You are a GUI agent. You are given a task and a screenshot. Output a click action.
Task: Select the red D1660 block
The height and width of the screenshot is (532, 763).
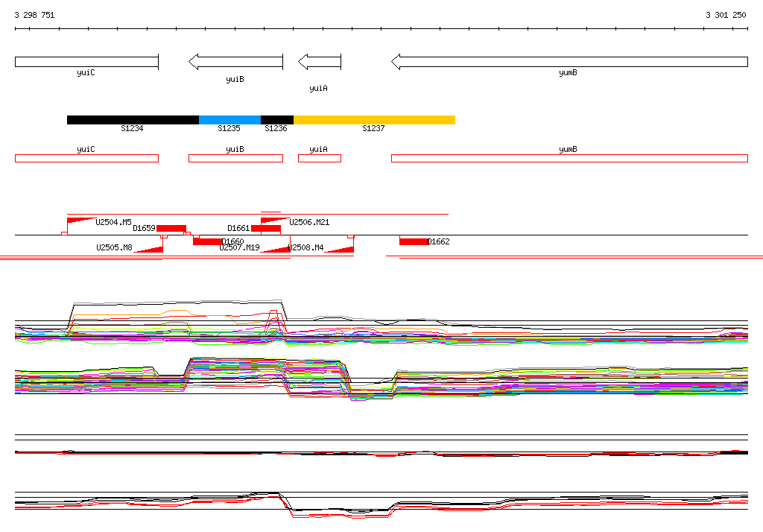[x=207, y=241]
